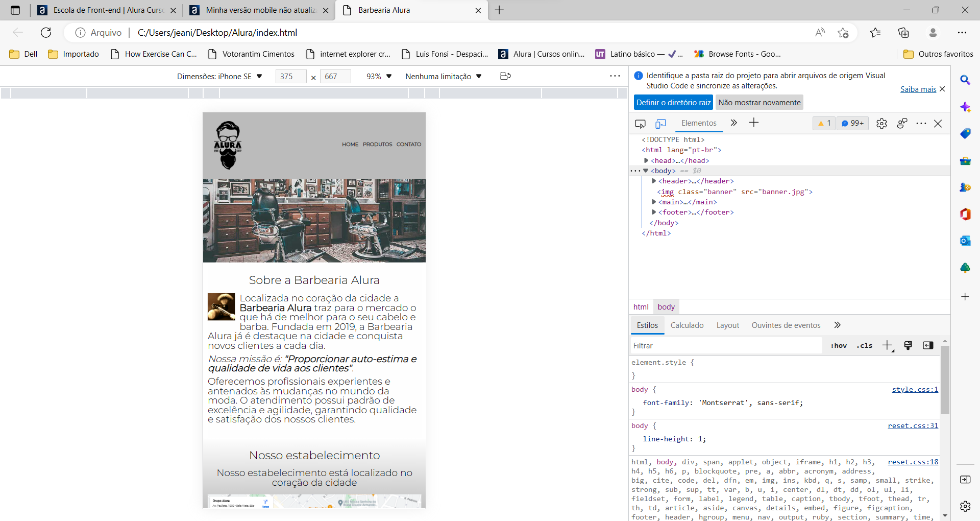
Task: Toggle device emulation icon in DevTools
Action: click(x=660, y=124)
